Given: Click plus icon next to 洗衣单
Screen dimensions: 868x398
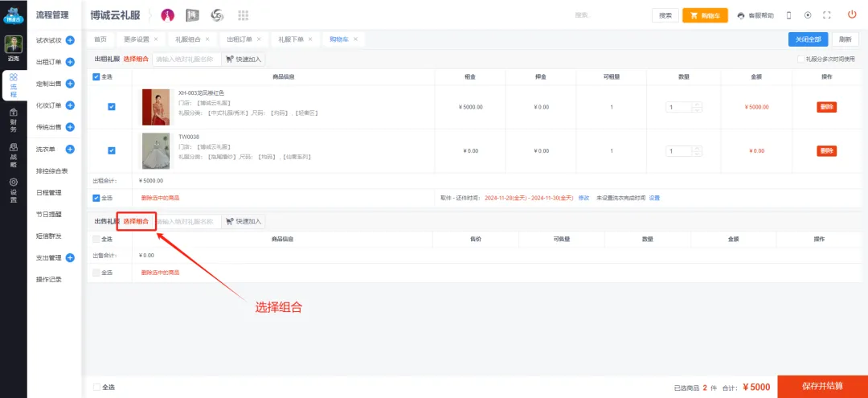Looking at the screenshot, I should click(70, 149).
